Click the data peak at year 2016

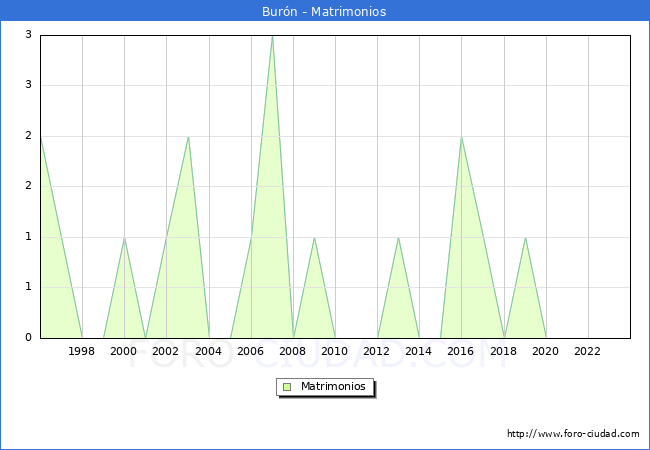461,138
